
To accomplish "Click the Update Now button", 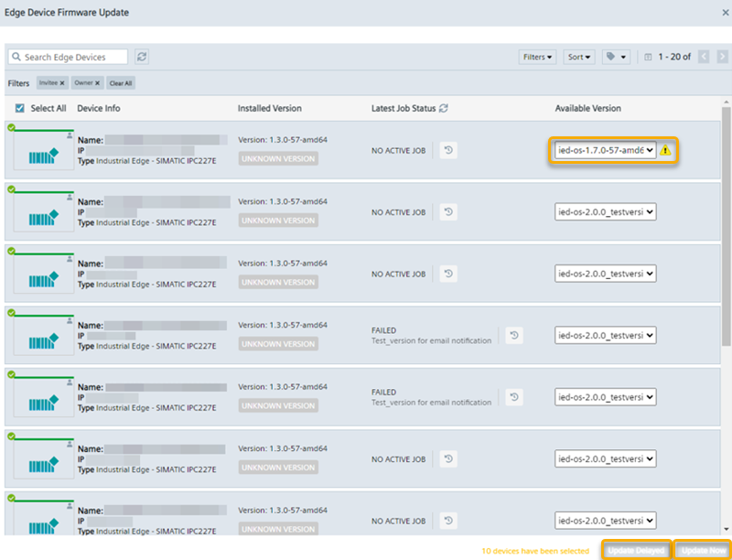I will 704,550.
